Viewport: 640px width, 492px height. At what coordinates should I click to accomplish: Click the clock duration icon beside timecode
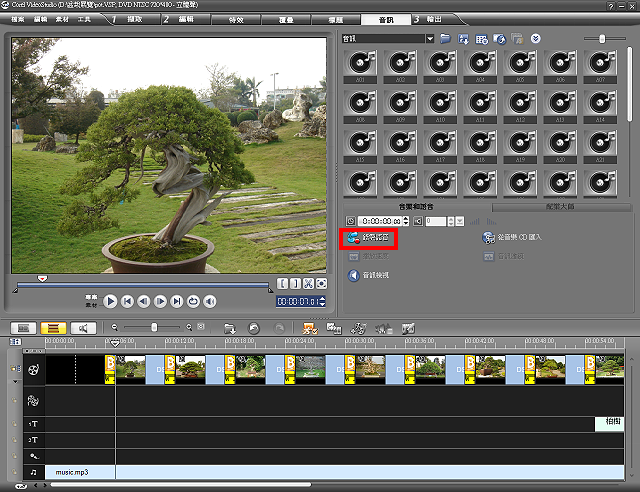click(351, 221)
